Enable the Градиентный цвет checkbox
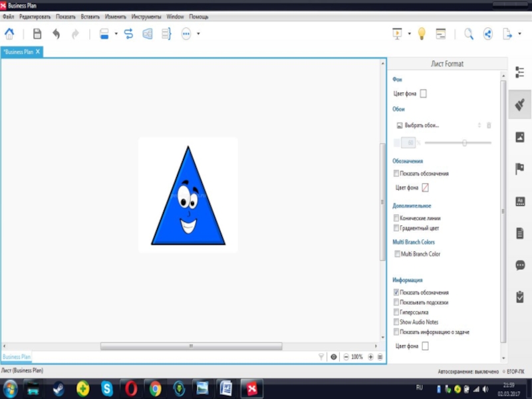The width and height of the screenshot is (532, 399). (x=396, y=228)
